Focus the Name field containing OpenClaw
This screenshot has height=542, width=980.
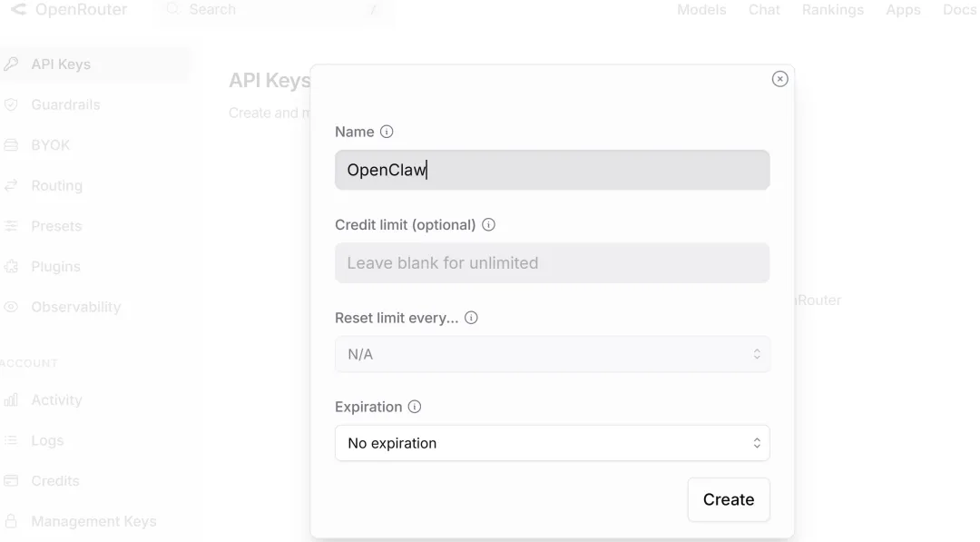click(x=552, y=170)
